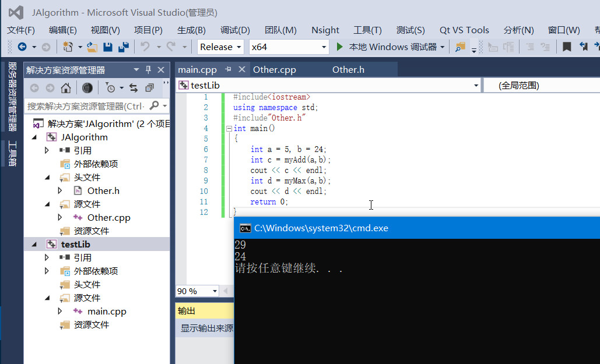Screen dimensions: 600x364
Task: Toggle pin on Solution Explorer panel
Action: pyautogui.click(x=149, y=69)
